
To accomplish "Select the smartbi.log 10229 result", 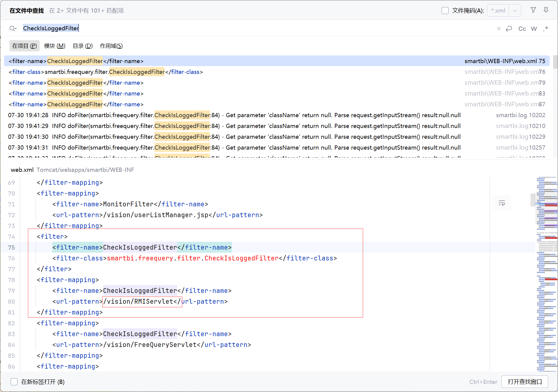I will tap(277, 137).
